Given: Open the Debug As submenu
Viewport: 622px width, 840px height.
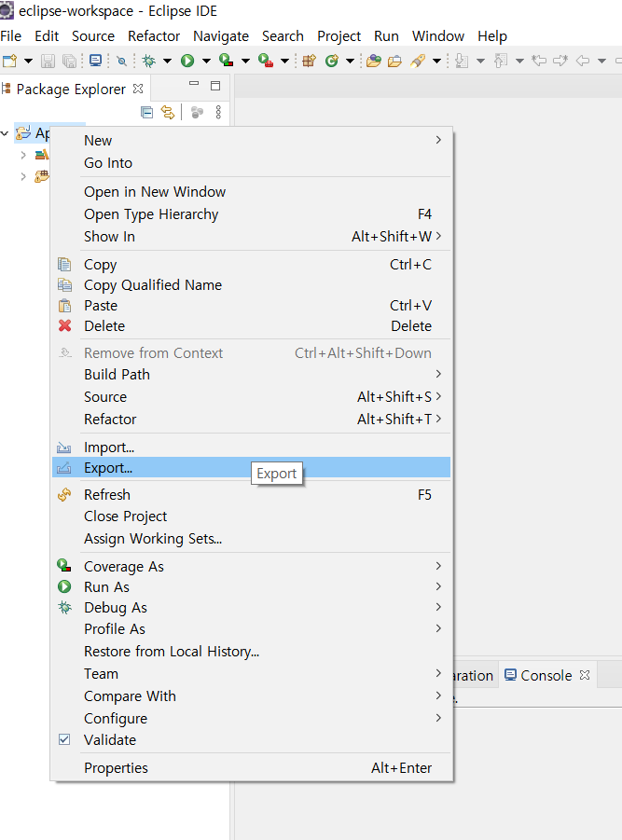Looking at the screenshot, I should pyautogui.click(x=251, y=608).
